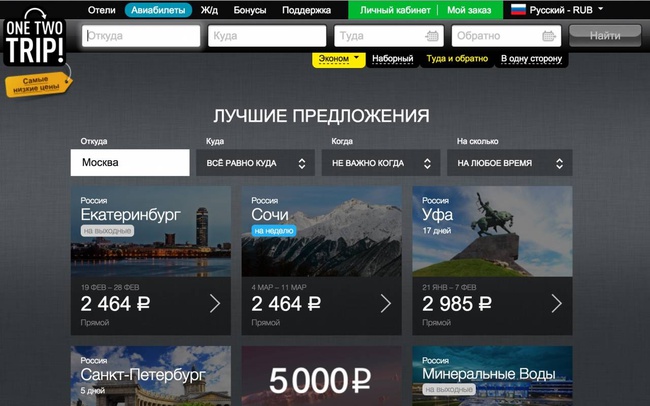This screenshot has height=406, width=650.
Task: Open the Эконом class dropdown
Action: coord(338,59)
